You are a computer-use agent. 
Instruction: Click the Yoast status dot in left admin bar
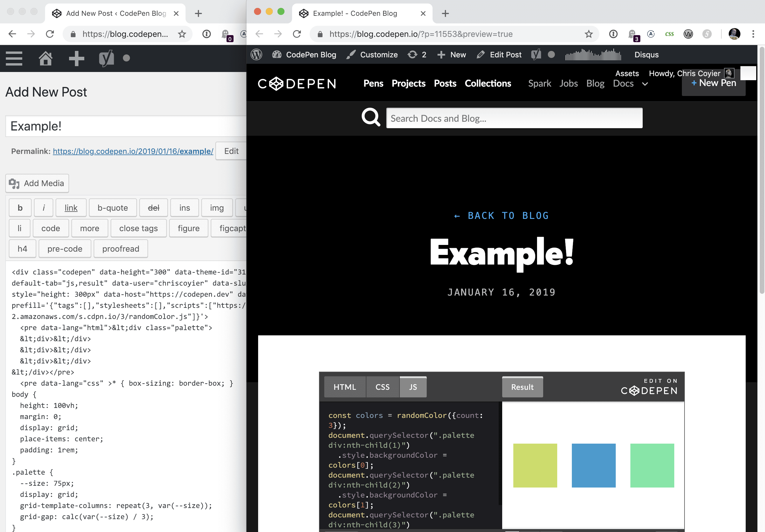pyautogui.click(x=126, y=58)
